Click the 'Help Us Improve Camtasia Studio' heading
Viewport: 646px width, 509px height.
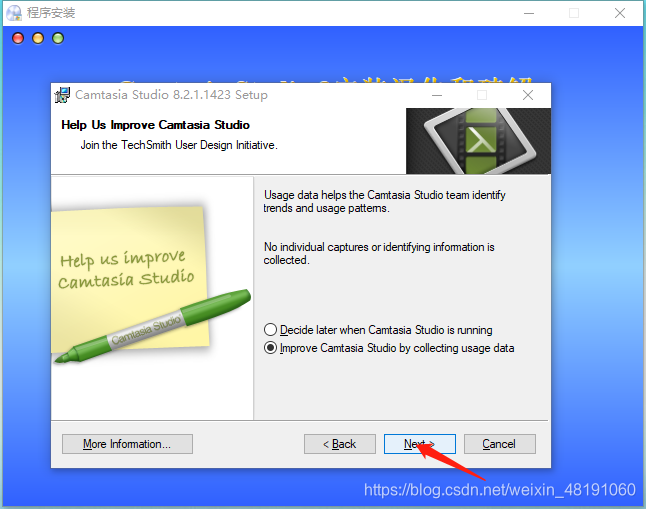155,125
